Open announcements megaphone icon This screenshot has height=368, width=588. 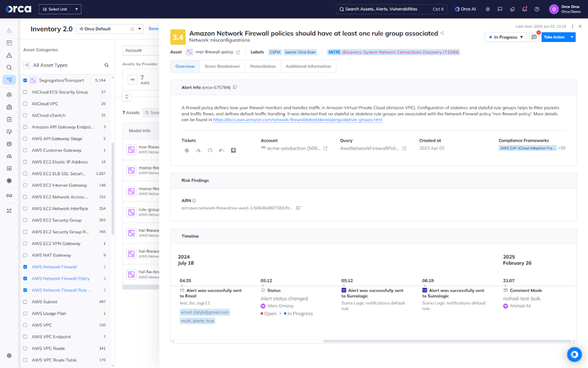pyautogui.click(x=512, y=9)
